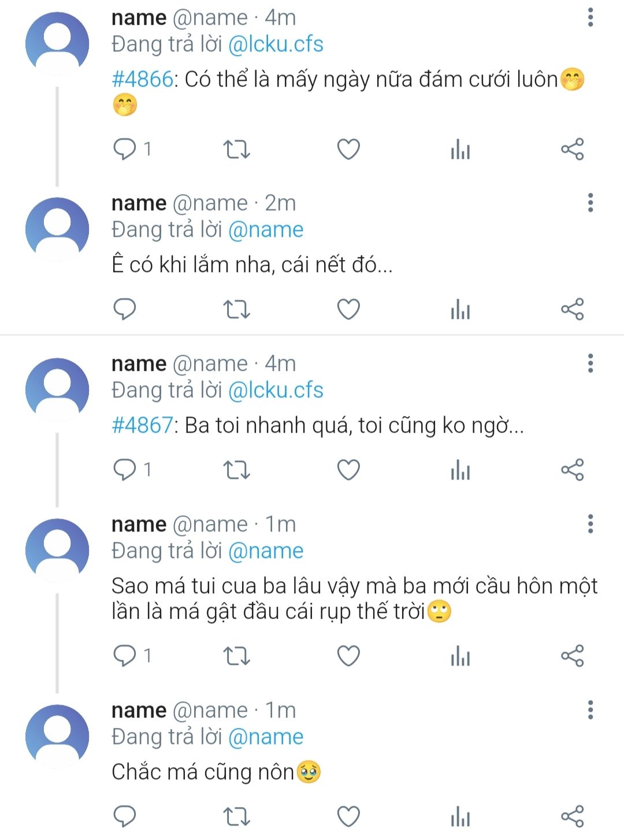Viewport: 624px width, 840px height.
Task: Share the "Sao má tui cua ba" reply
Action: click(572, 656)
